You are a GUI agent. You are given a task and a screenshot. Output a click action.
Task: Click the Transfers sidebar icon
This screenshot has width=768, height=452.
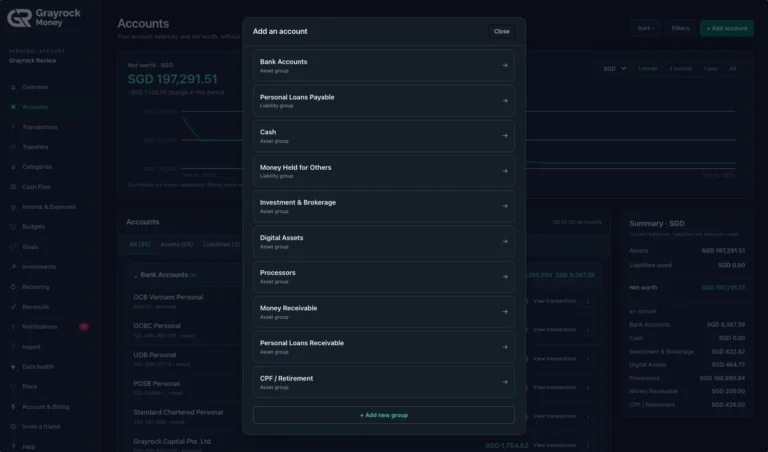pos(13,147)
